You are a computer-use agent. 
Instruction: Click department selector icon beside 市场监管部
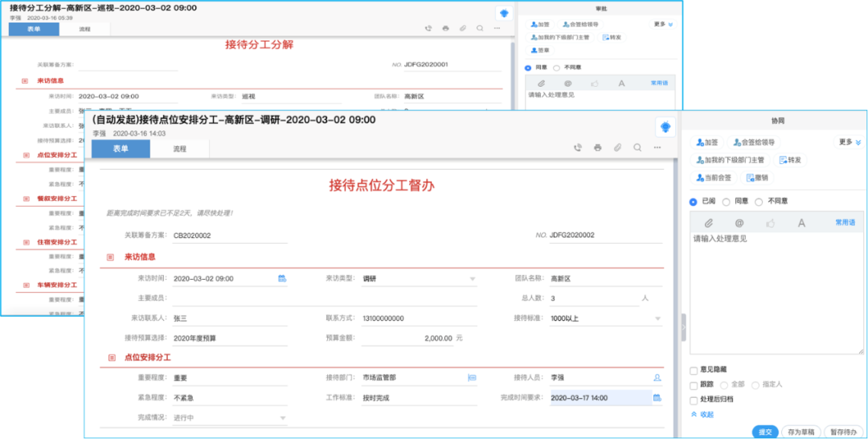[x=472, y=378]
